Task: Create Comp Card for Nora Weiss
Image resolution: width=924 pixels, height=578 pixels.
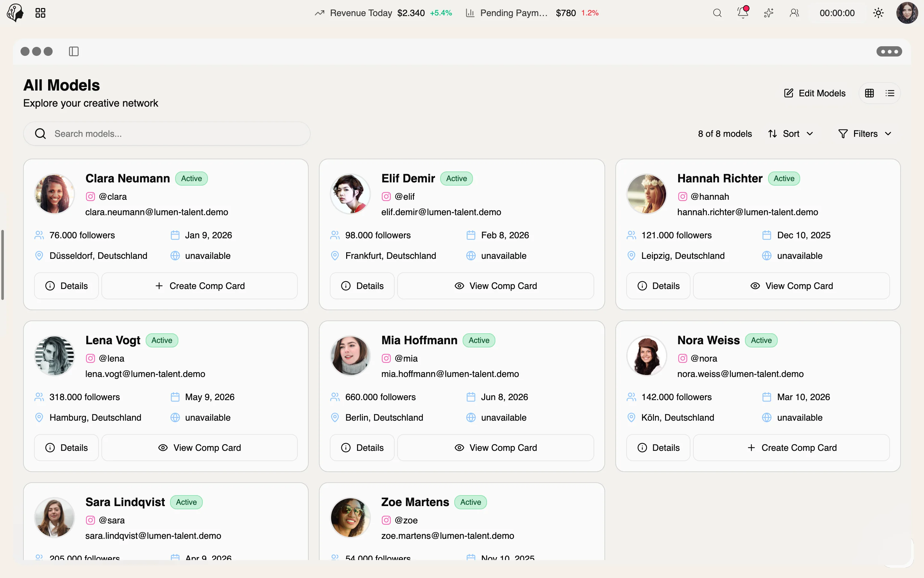Action: (791, 447)
